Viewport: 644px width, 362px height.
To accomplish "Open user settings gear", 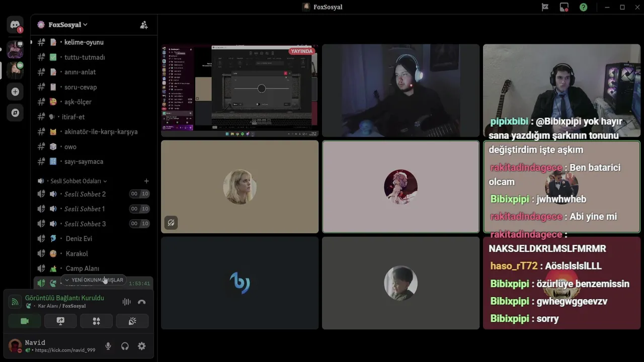I will pyautogui.click(x=142, y=346).
